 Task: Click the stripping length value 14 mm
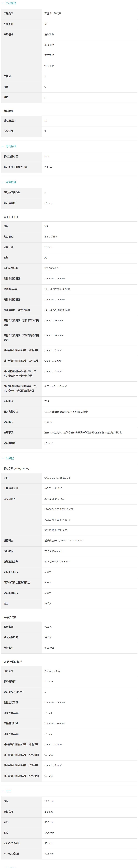pos(48,247)
